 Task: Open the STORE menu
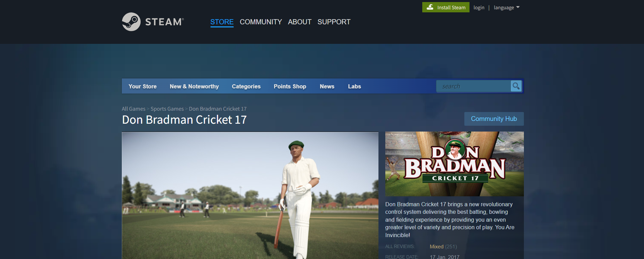point(222,22)
